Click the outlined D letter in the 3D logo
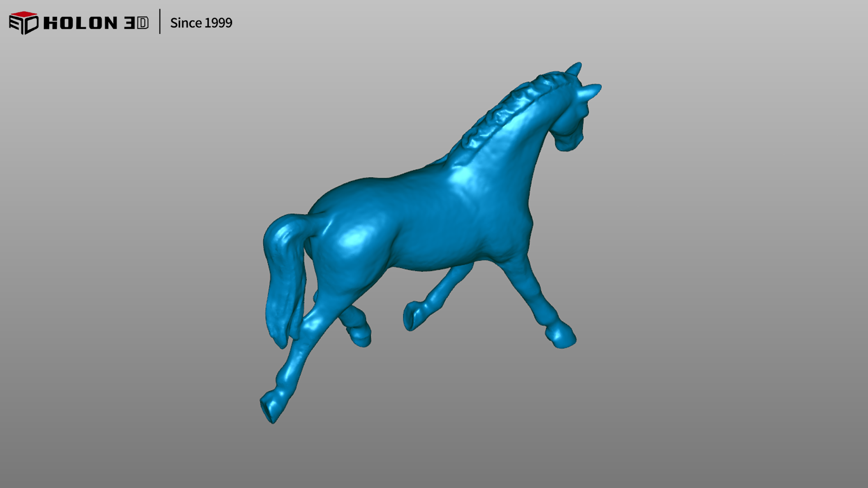The height and width of the screenshot is (488, 868). click(143, 23)
